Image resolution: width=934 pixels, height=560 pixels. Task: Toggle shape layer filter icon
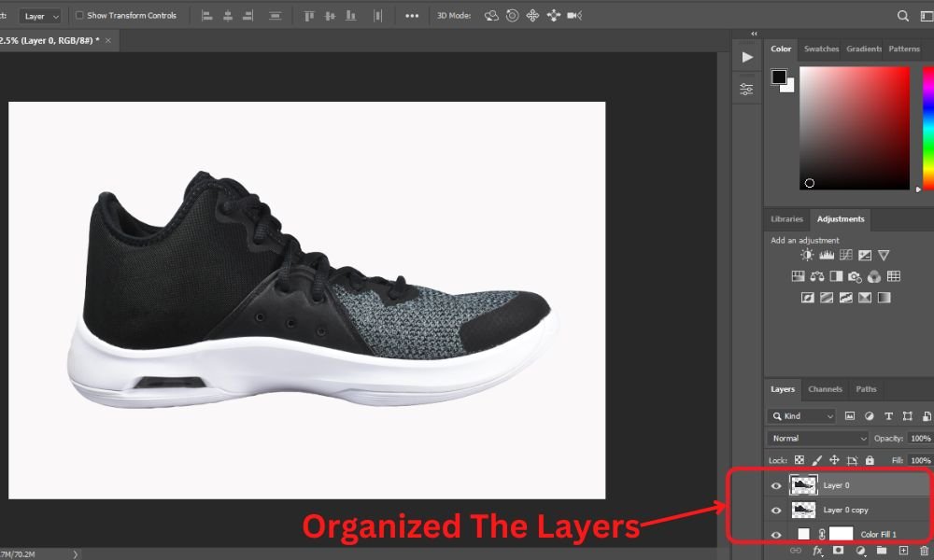click(907, 416)
